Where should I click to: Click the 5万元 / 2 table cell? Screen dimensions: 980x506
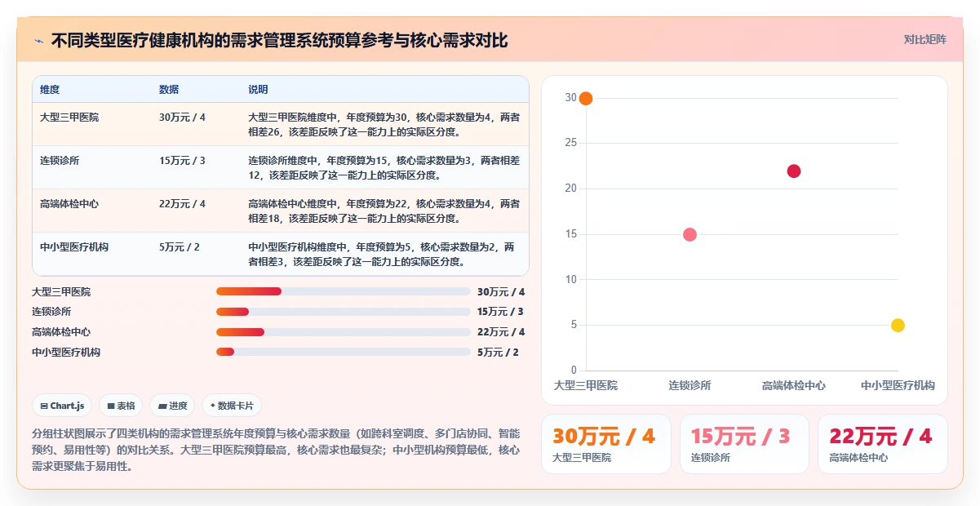coord(180,247)
